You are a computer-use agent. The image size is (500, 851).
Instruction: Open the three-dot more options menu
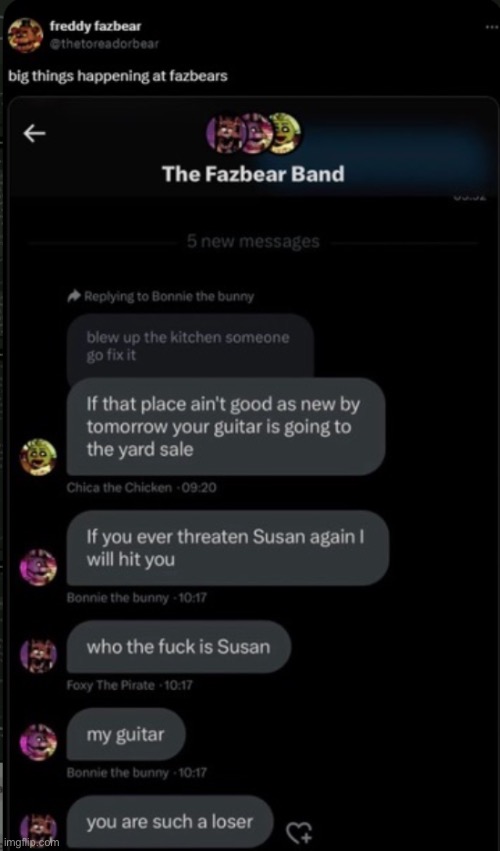pos(492,28)
